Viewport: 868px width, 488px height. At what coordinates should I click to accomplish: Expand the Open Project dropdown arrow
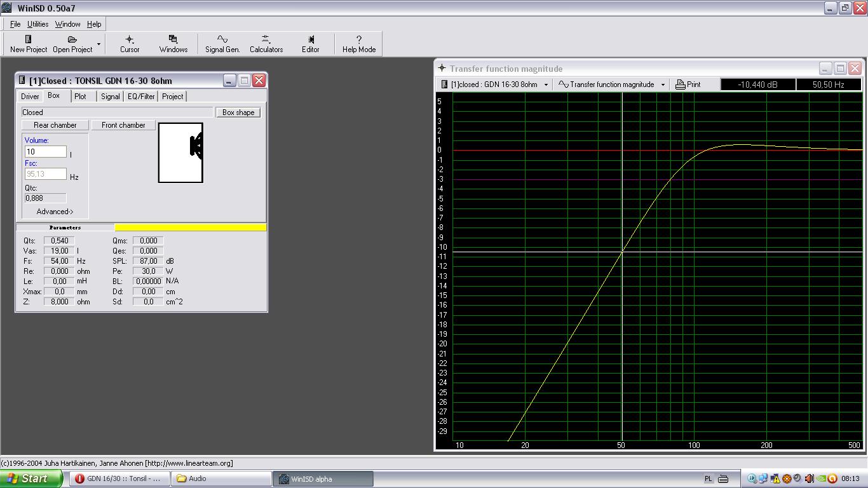[x=98, y=44]
